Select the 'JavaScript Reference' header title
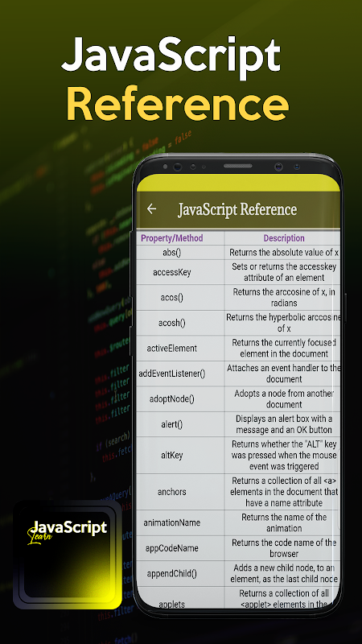The height and width of the screenshot is (644, 362). tap(237, 209)
